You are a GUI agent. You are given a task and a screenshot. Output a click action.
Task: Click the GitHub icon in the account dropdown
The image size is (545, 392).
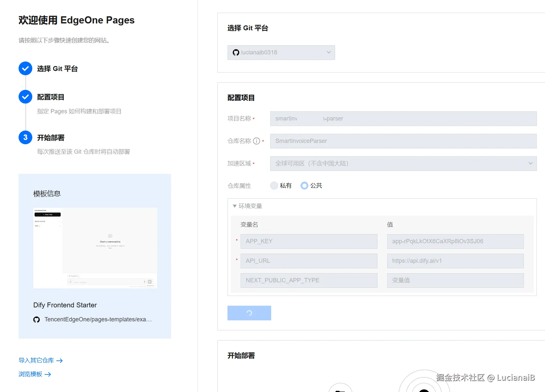[236, 52]
